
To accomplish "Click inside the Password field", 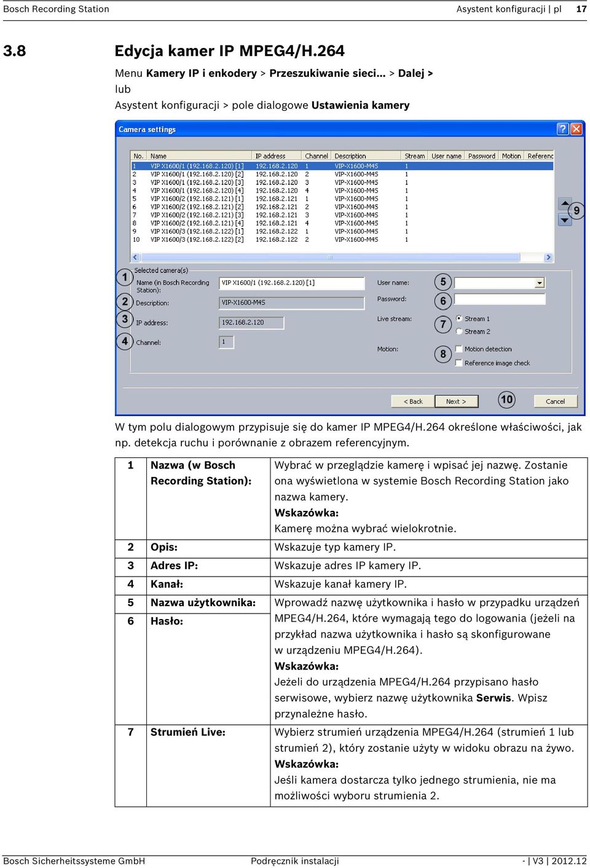I will (x=500, y=299).
